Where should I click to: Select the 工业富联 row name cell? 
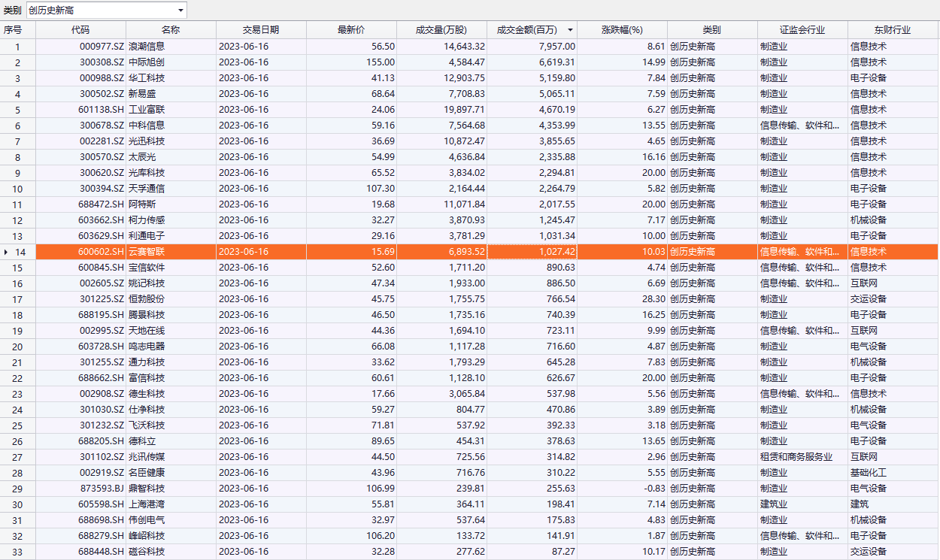point(147,110)
